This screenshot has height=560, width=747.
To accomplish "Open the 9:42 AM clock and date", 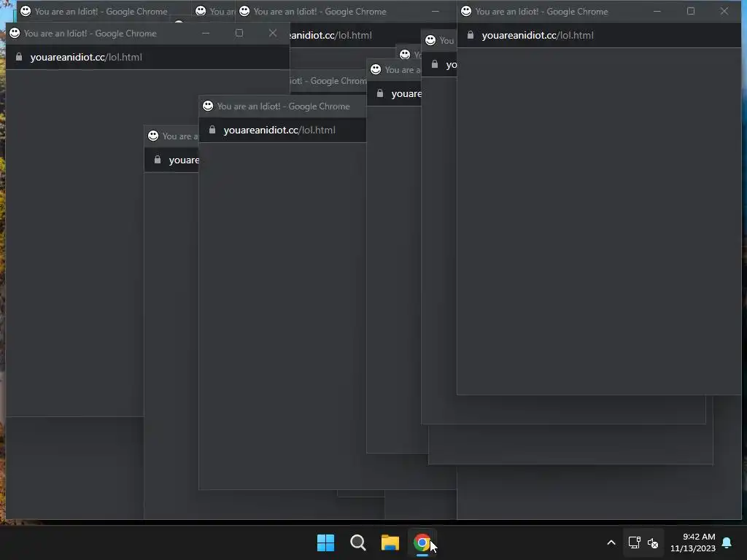I will click(x=693, y=542).
